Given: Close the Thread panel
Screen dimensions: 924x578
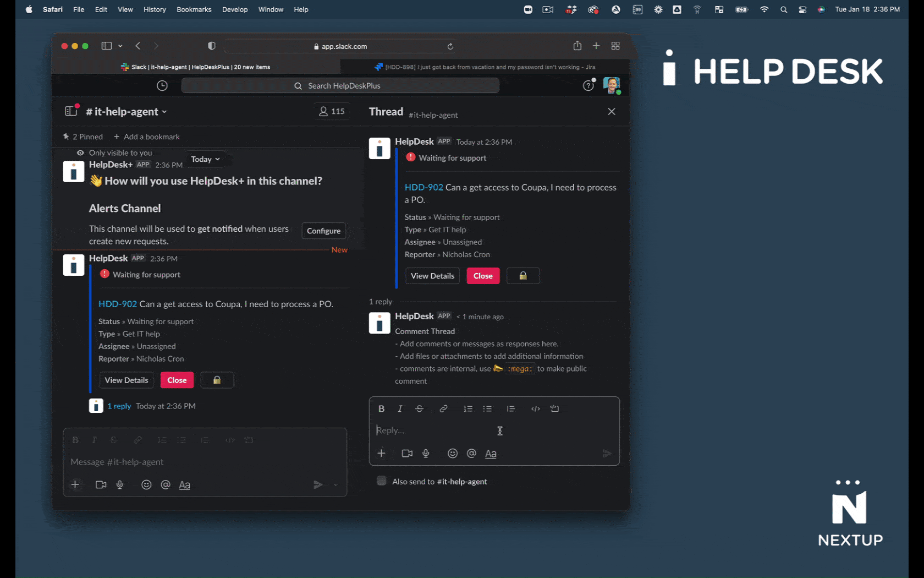Looking at the screenshot, I should (x=611, y=111).
